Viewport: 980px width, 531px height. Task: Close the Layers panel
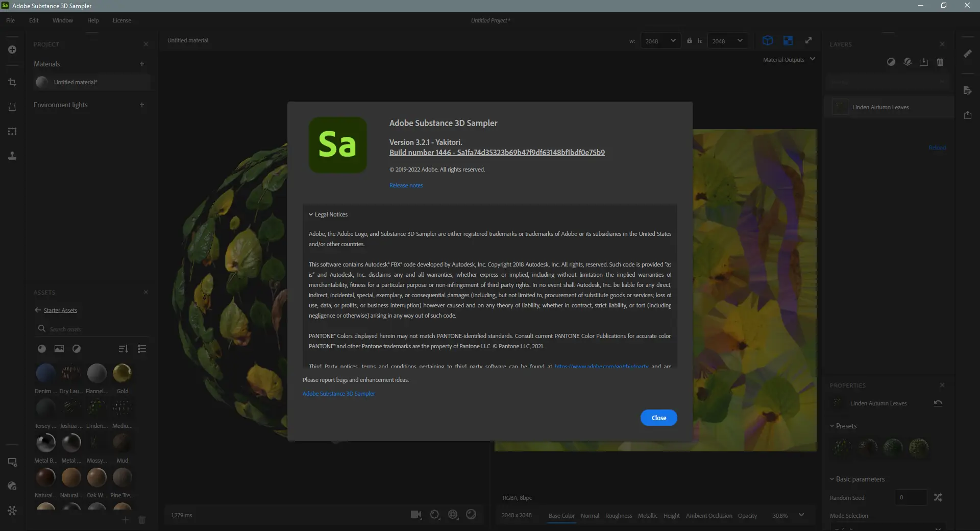click(x=942, y=44)
